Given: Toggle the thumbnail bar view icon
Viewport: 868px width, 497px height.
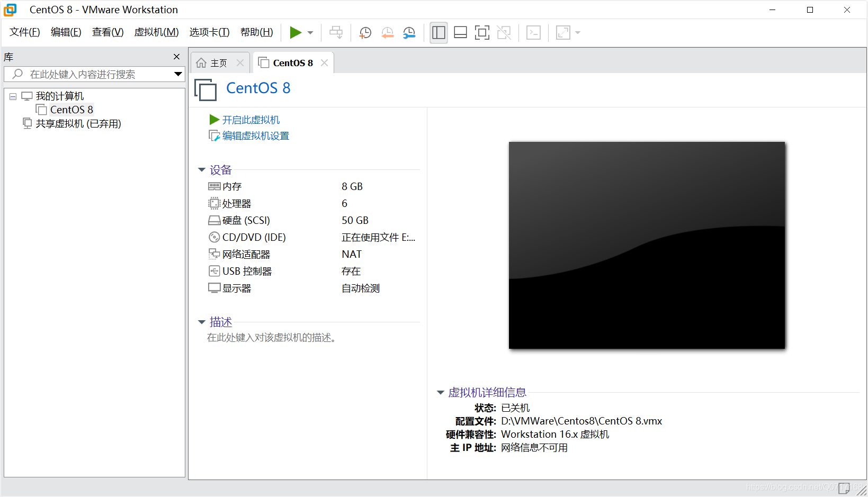Looking at the screenshot, I should (x=460, y=33).
